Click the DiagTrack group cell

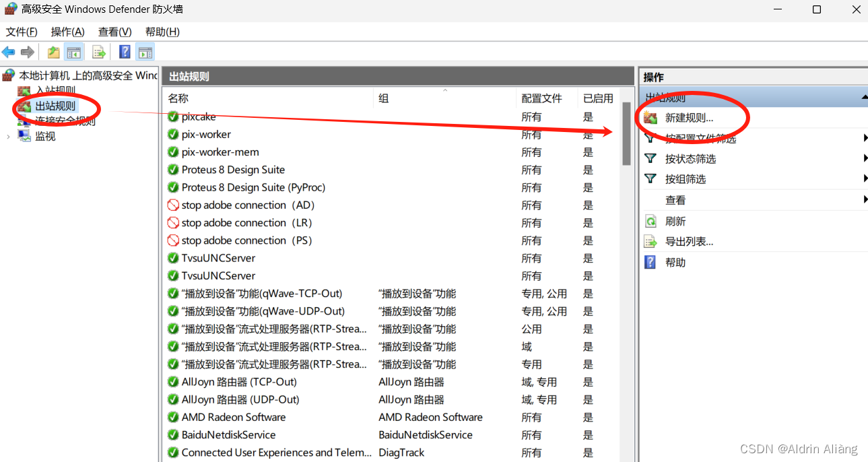point(401,453)
